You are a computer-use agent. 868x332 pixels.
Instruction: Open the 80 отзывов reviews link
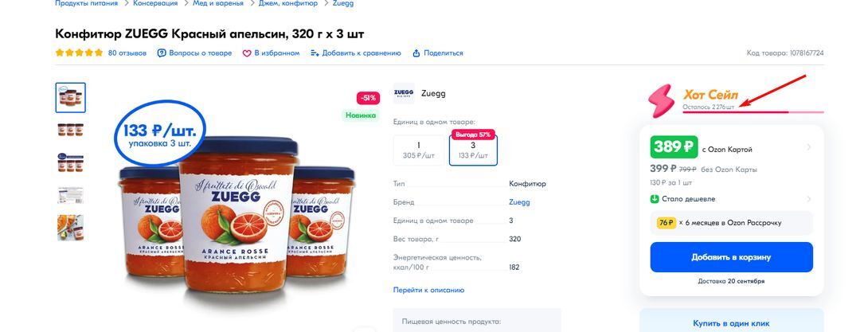click(x=127, y=53)
